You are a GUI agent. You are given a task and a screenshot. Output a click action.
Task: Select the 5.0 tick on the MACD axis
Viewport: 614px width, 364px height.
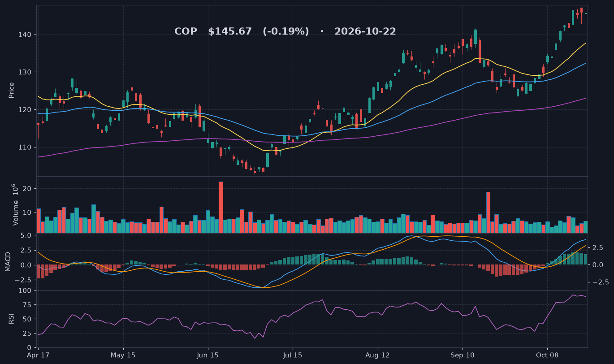pos(26,235)
